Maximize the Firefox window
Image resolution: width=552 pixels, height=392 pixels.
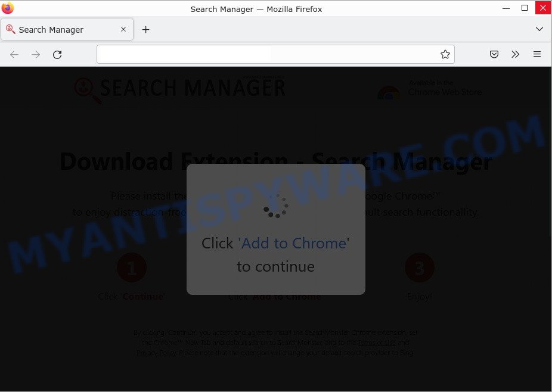pos(525,8)
